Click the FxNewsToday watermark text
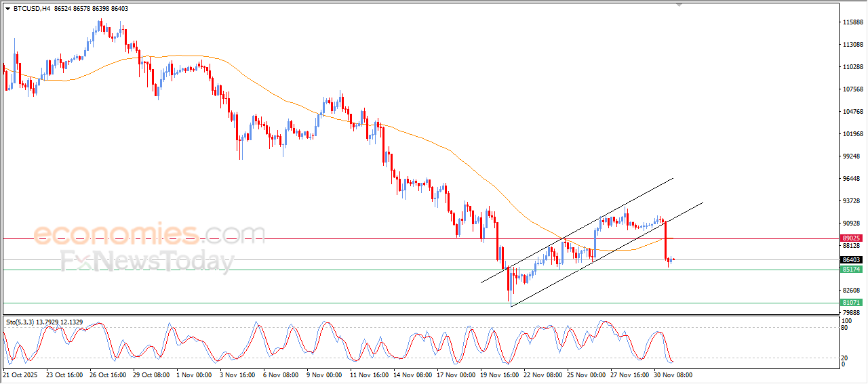Screen dimensions: 868x384 tap(147, 261)
